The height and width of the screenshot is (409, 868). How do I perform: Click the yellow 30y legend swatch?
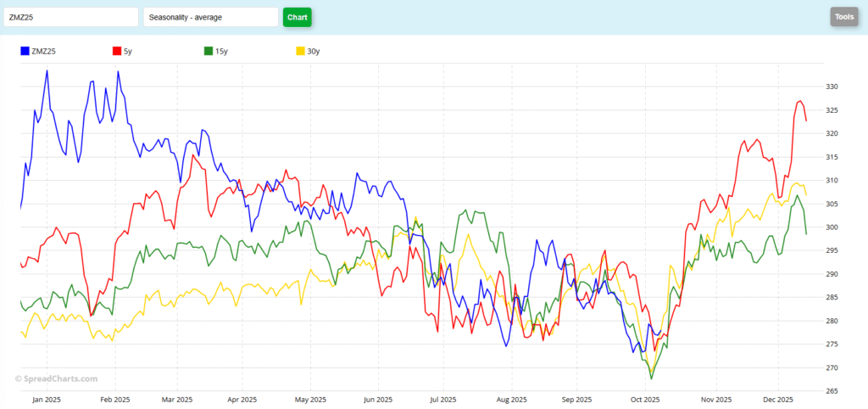(301, 51)
